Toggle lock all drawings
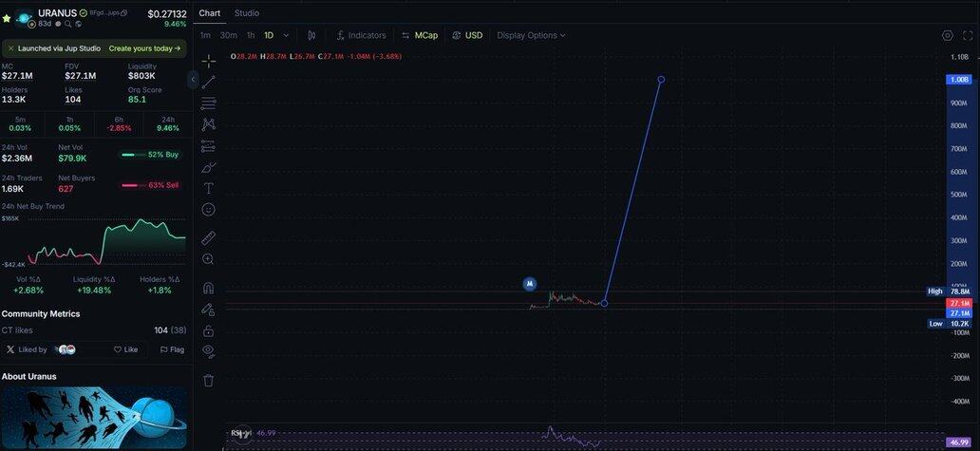This screenshot has width=980, height=451. point(209,330)
